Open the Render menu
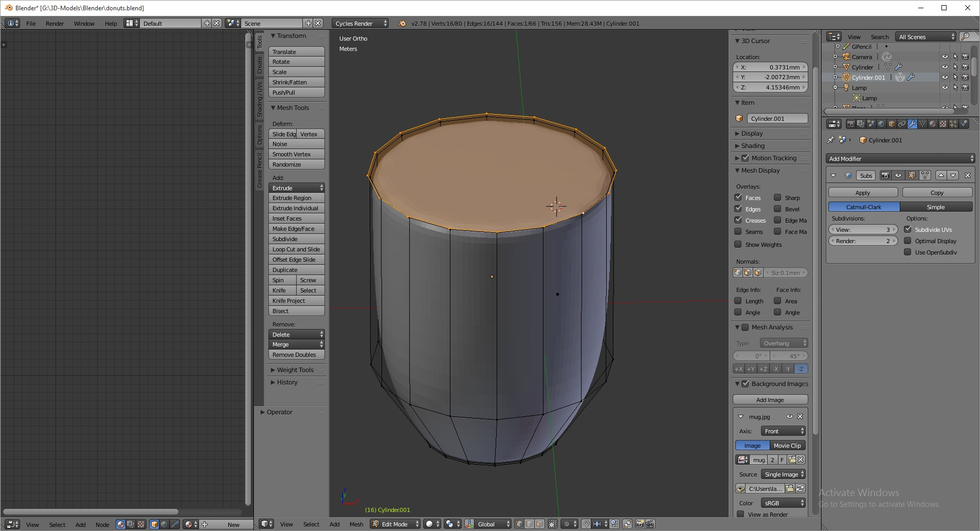 coord(55,23)
